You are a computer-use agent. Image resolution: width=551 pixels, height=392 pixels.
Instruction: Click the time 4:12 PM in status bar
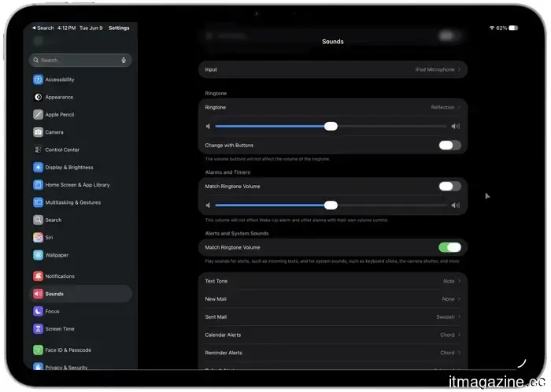tap(66, 28)
